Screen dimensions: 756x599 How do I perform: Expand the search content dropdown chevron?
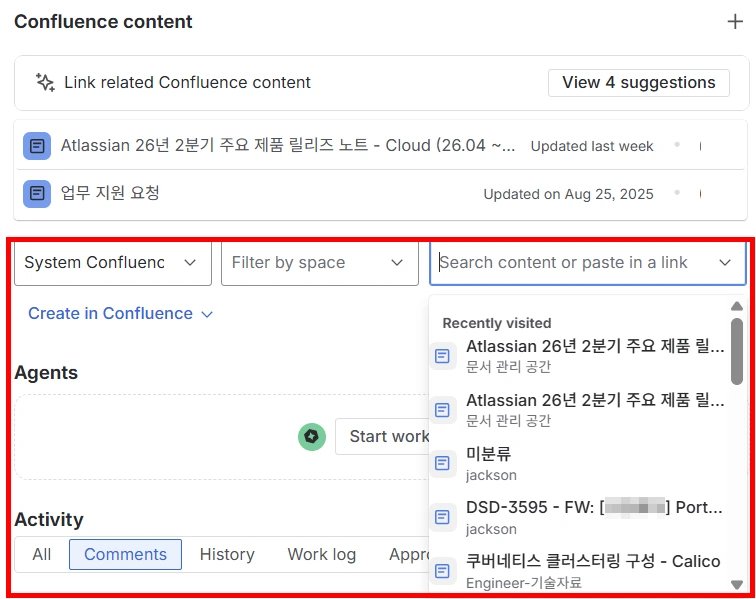coord(725,263)
